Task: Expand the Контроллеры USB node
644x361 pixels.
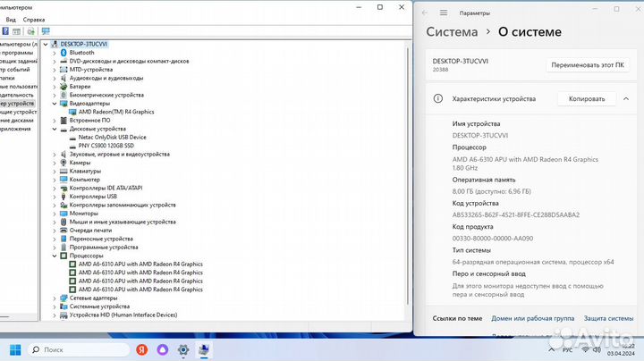Action: pos(55,197)
